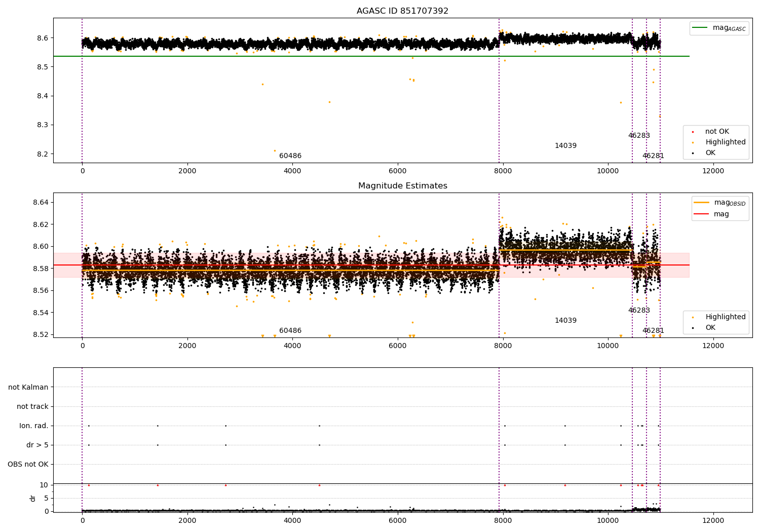Viewport: 760px width, 532px height.
Task: Click the "46283" annotation in top plot
Action: tap(639, 136)
